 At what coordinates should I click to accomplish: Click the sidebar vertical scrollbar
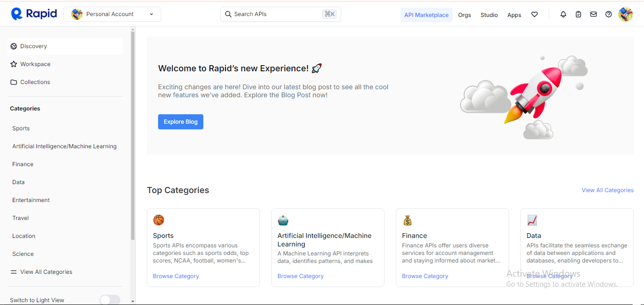coord(133,142)
